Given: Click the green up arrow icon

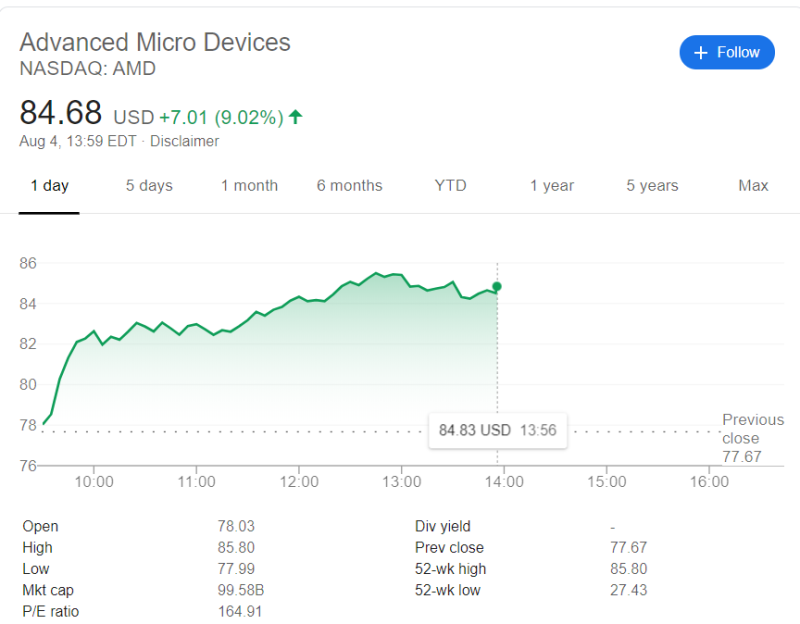Looking at the screenshot, I should click(295, 117).
